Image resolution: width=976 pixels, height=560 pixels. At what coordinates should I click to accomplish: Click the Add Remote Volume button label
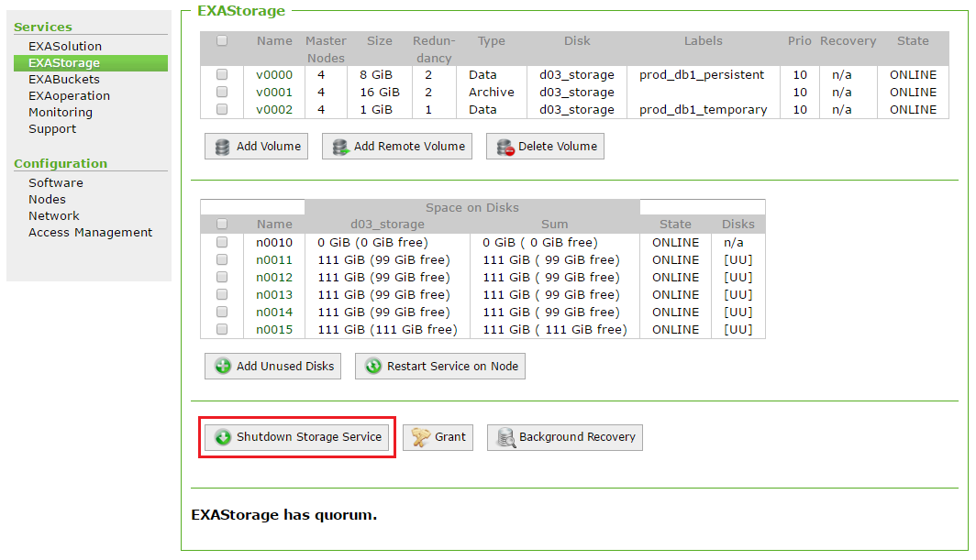tap(409, 147)
